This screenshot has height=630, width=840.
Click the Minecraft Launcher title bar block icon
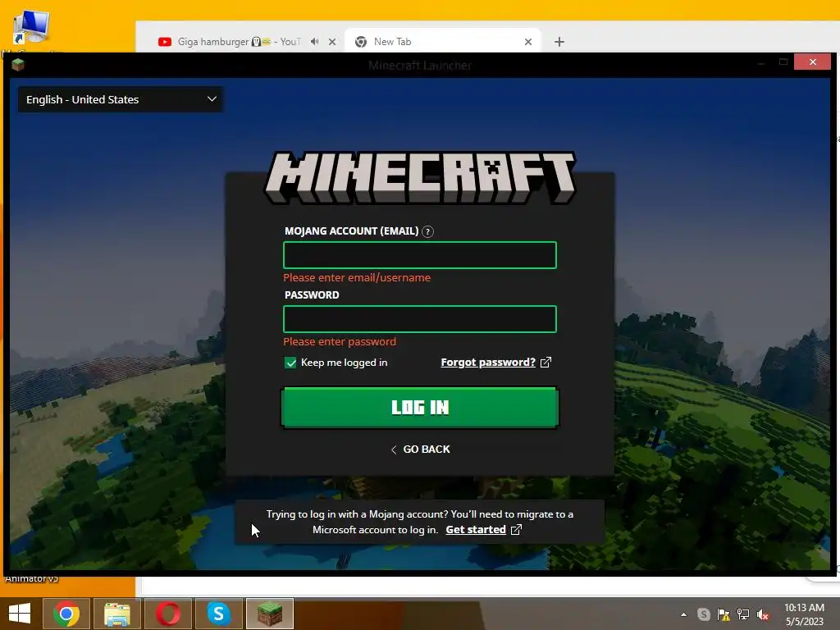click(x=18, y=66)
